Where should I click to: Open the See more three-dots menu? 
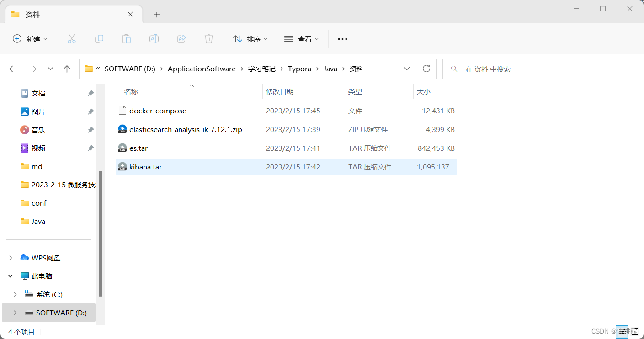point(342,39)
